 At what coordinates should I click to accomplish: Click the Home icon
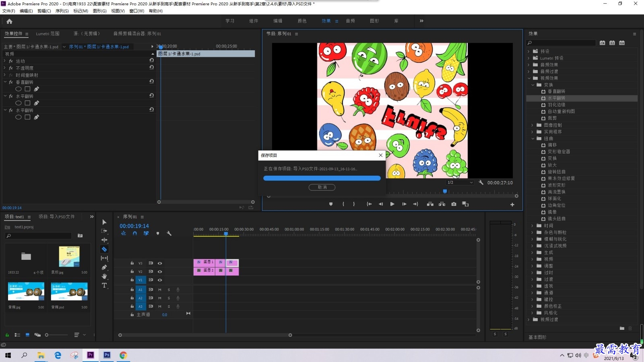(9, 21)
